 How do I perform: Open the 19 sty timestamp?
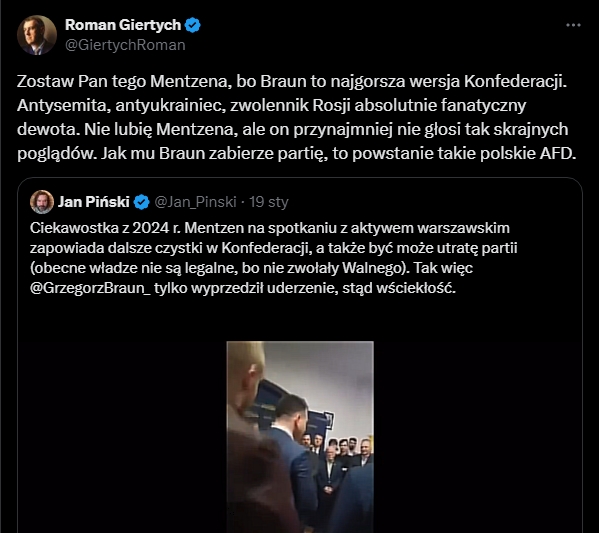pos(269,202)
